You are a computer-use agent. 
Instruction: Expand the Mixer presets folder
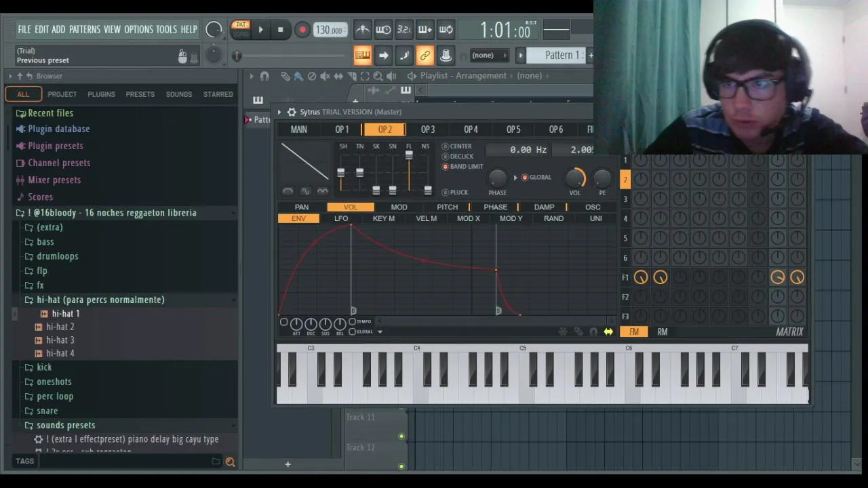click(x=54, y=180)
